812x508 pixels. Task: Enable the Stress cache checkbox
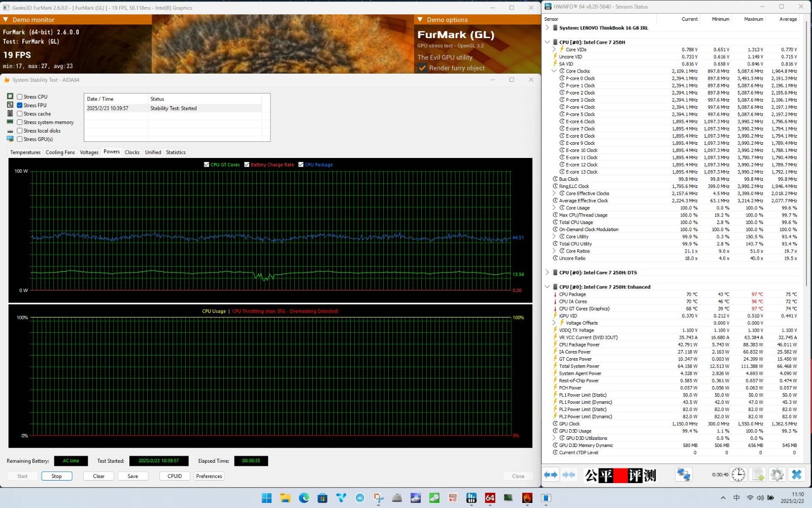(x=20, y=114)
